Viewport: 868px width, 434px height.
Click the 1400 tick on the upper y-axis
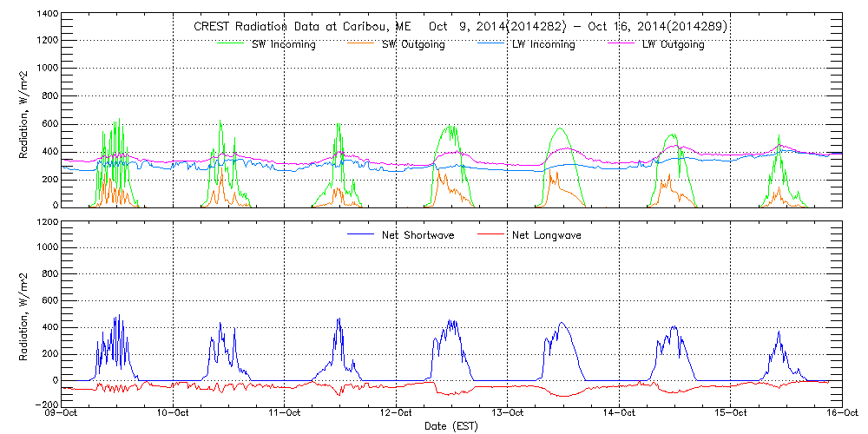click(x=47, y=16)
